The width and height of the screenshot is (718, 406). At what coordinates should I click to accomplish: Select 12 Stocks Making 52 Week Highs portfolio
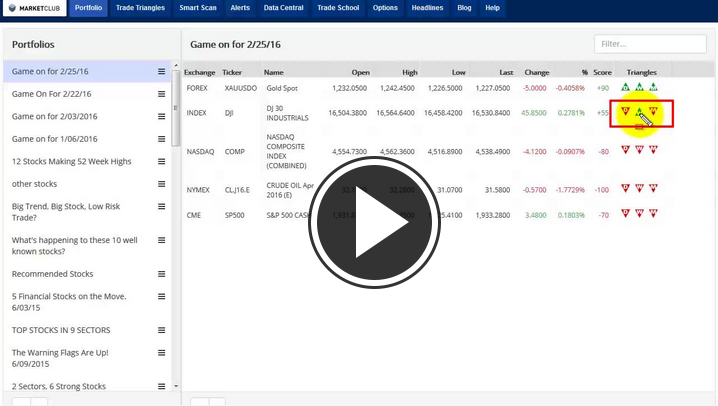[71, 161]
